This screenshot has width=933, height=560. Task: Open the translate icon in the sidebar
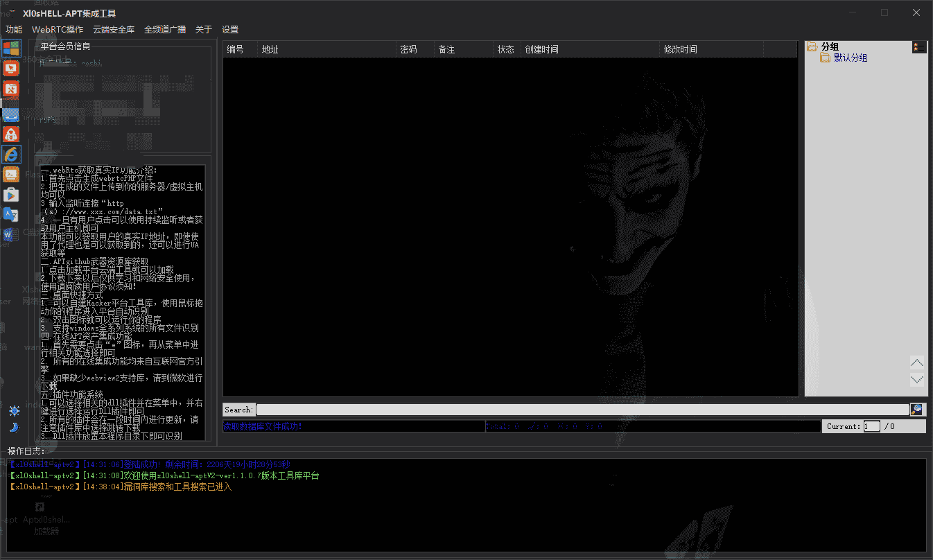11,215
